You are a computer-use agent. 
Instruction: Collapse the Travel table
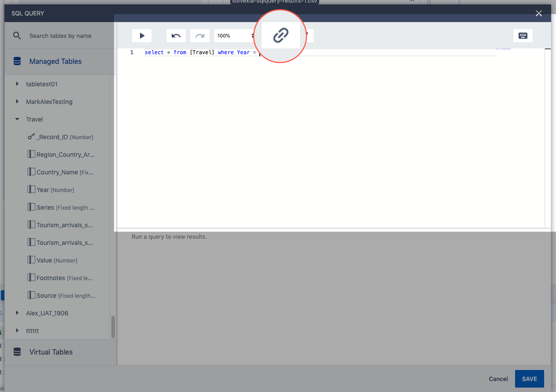tap(17, 119)
